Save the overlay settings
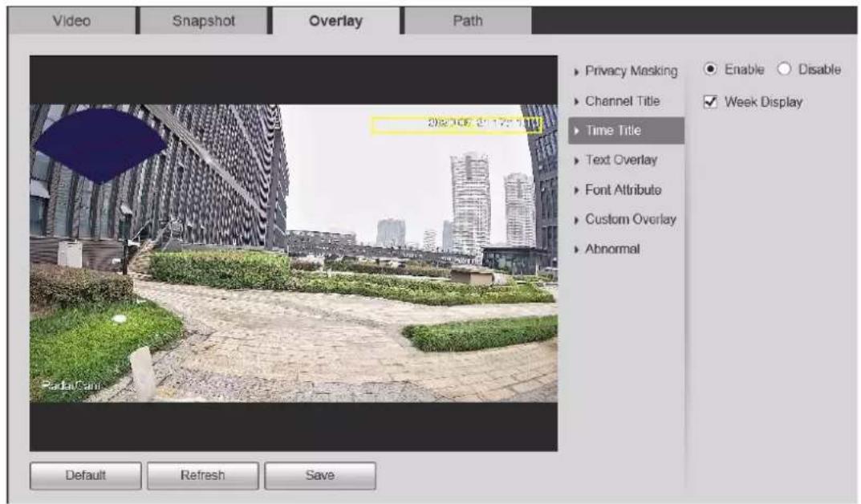 (x=320, y=475)
